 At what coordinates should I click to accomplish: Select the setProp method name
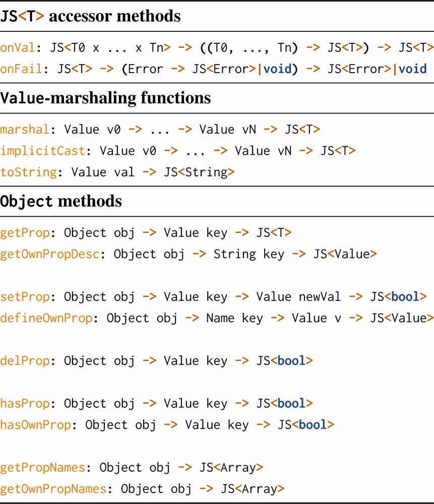(x=25, y=296)
